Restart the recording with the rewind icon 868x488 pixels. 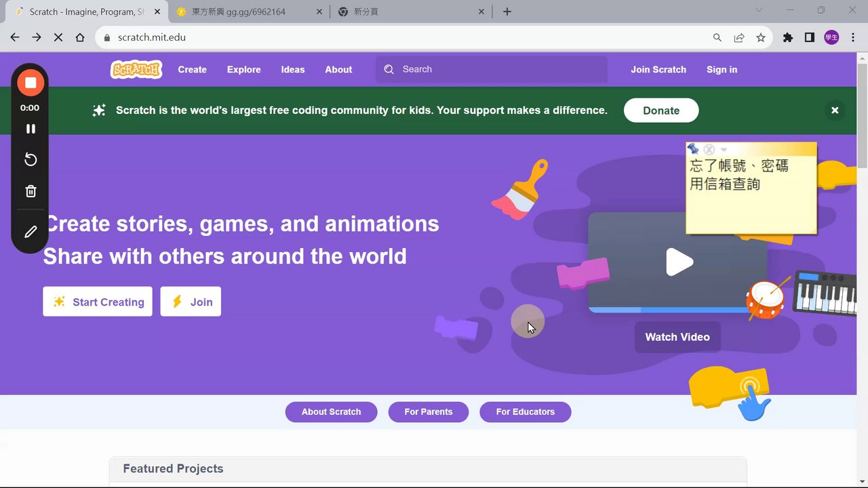point(31,159)
